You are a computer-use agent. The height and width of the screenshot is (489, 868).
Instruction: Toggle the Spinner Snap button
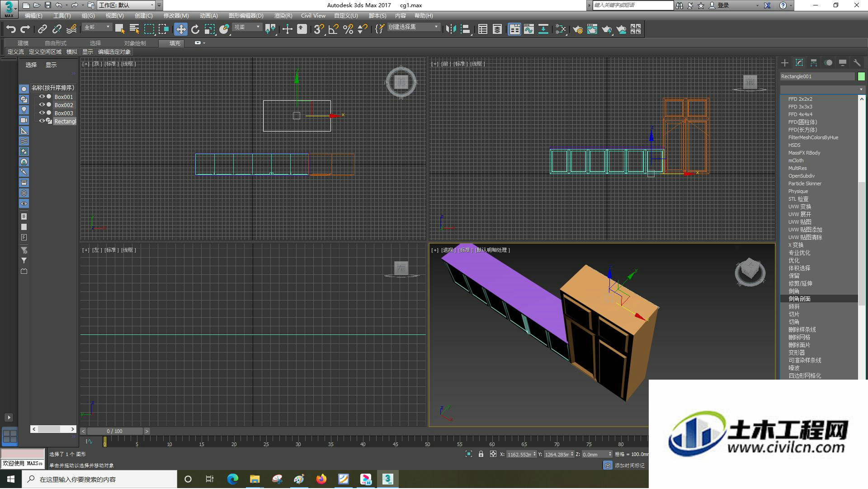coord(363,29)
